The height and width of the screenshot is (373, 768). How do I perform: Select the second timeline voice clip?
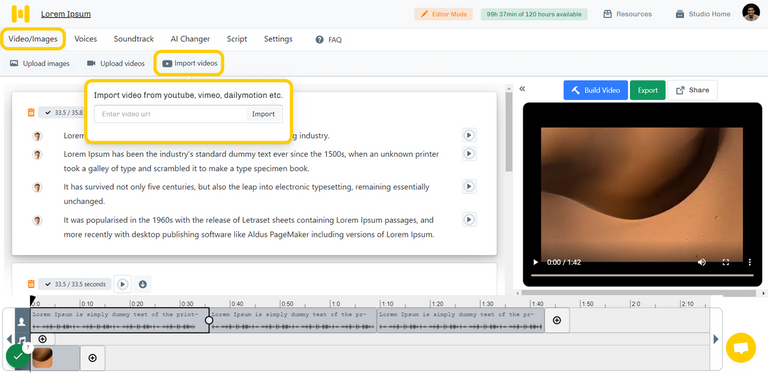click(293, 321)
